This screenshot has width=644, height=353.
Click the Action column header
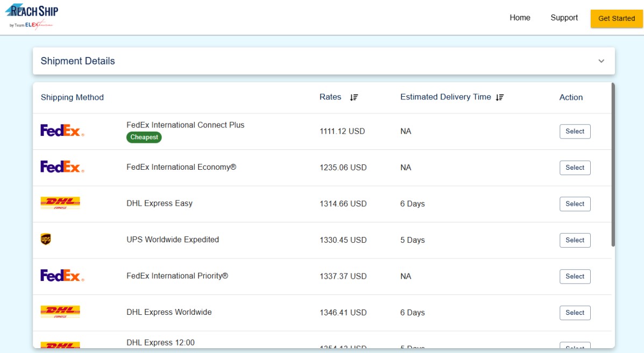(x=571, y=98)
